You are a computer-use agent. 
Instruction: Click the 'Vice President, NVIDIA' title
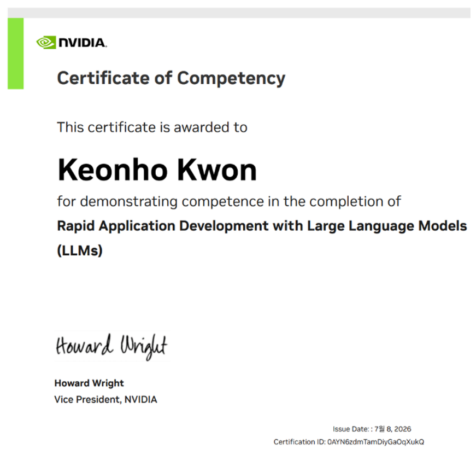pyautogui.click(x=105, y=399)
